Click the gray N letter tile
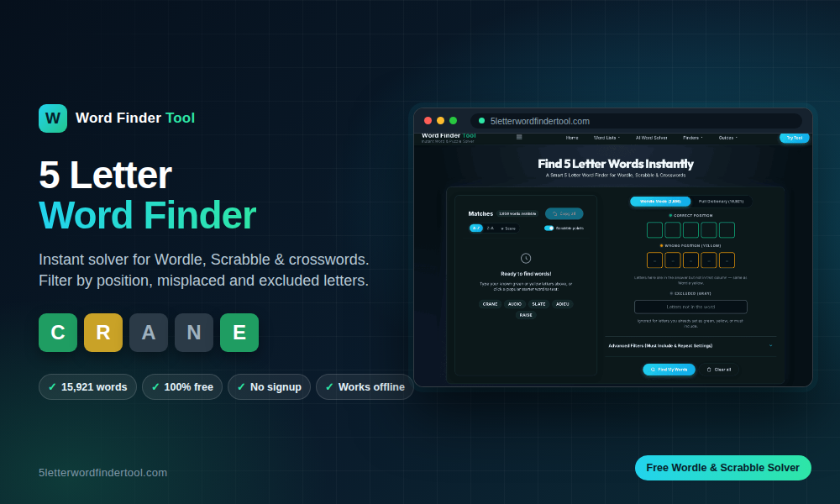The width and height of the screenshot is (840, 504). coord(194,333)
